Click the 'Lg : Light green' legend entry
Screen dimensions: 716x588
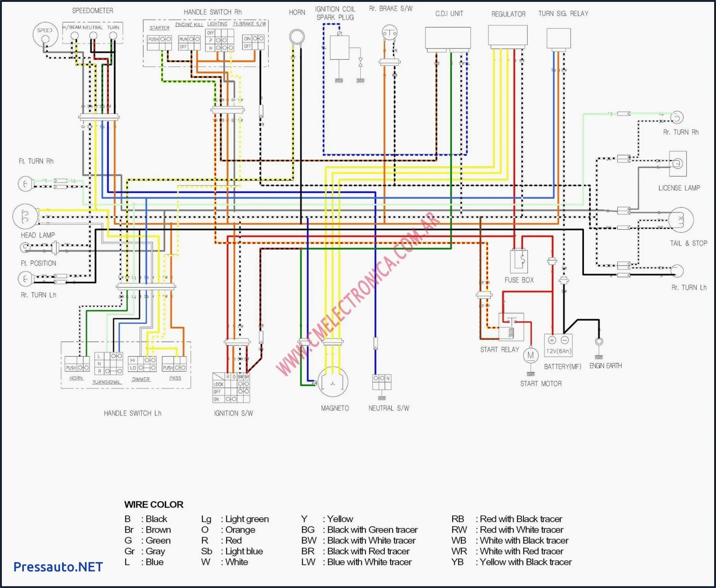pyautogui.click(x=235, y=519)
